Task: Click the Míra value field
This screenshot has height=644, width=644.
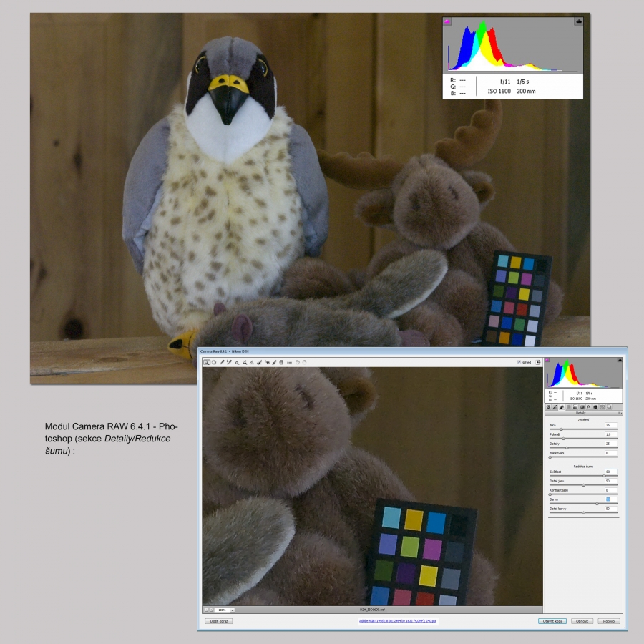Action: tap(611, 425)
